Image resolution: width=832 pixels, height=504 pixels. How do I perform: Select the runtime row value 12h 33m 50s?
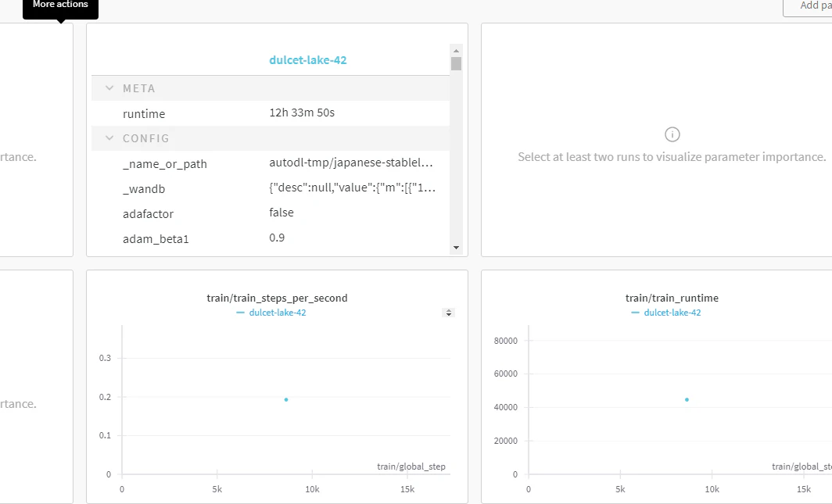point(302,113)
